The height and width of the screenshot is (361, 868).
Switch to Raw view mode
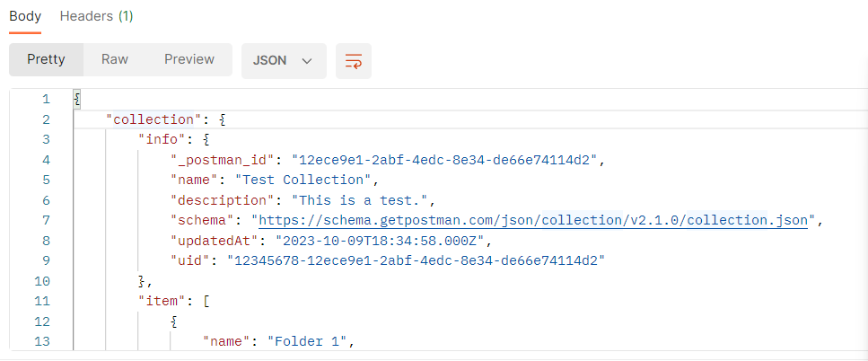[x=115, y=59]
